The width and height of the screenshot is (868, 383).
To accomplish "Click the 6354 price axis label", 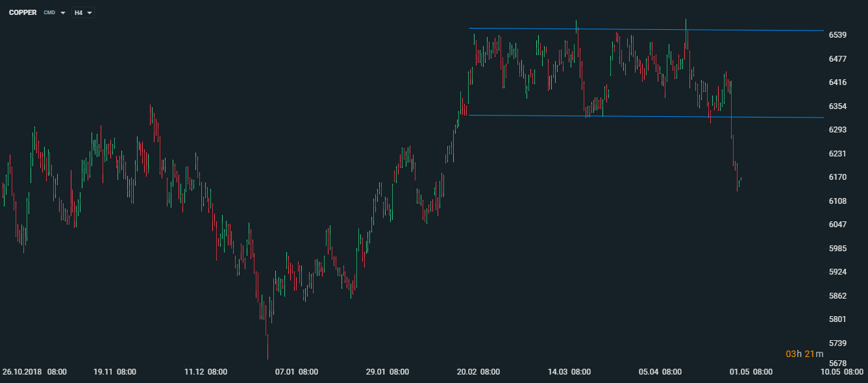I will tap(838, 106).
